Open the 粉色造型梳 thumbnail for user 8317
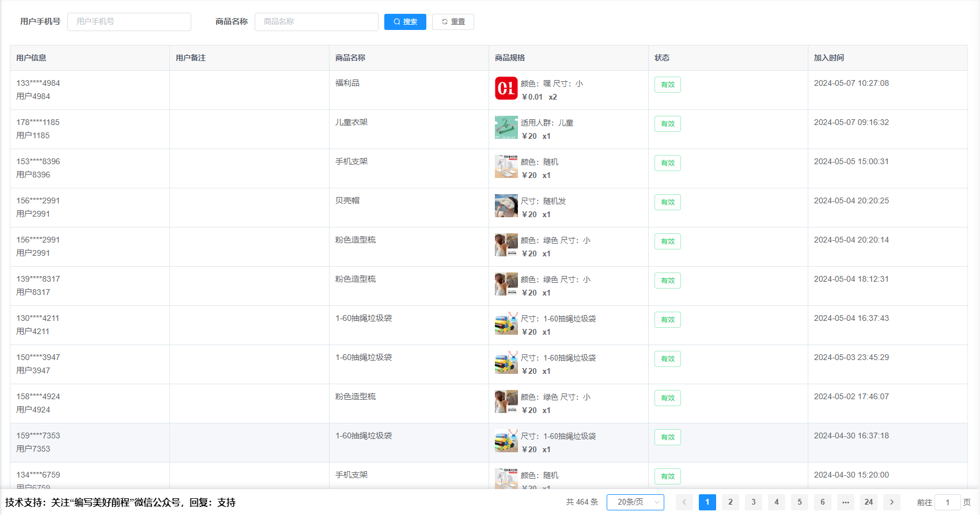The width and height of the screenshot is (980, 515). coord(506,284)
